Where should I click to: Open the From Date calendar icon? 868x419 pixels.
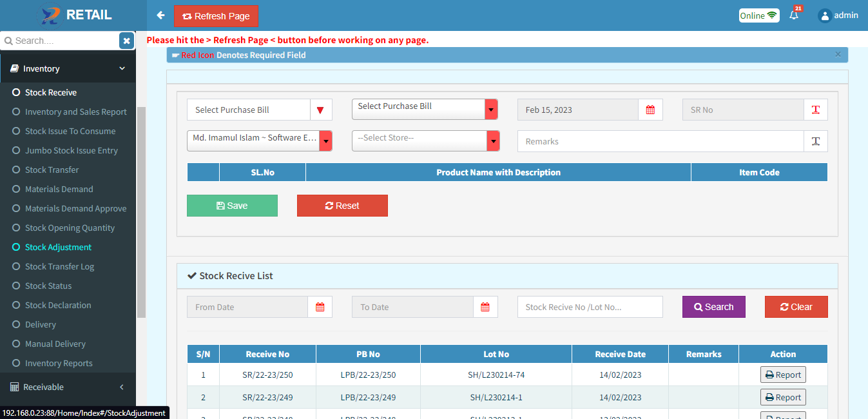[320, 307]
